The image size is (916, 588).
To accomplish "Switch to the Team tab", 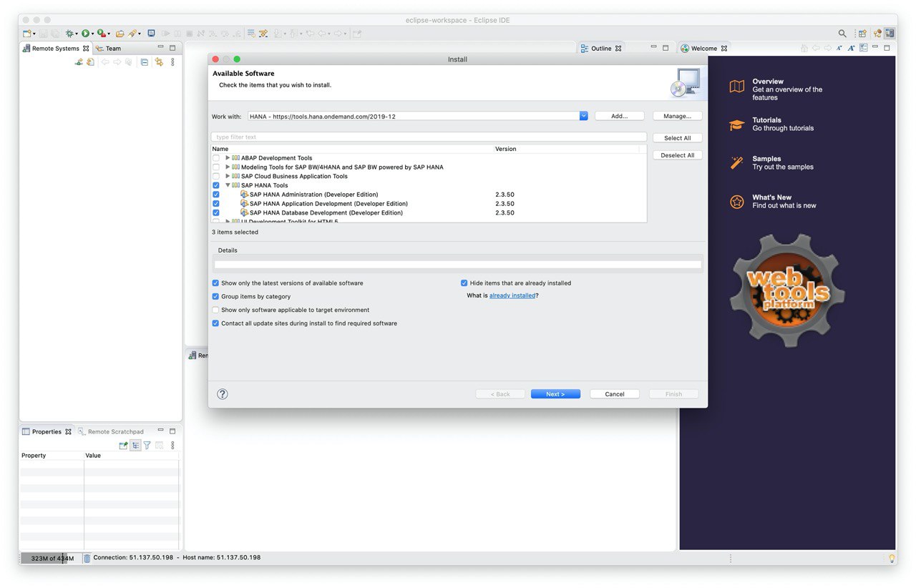I will coord(108,49).
